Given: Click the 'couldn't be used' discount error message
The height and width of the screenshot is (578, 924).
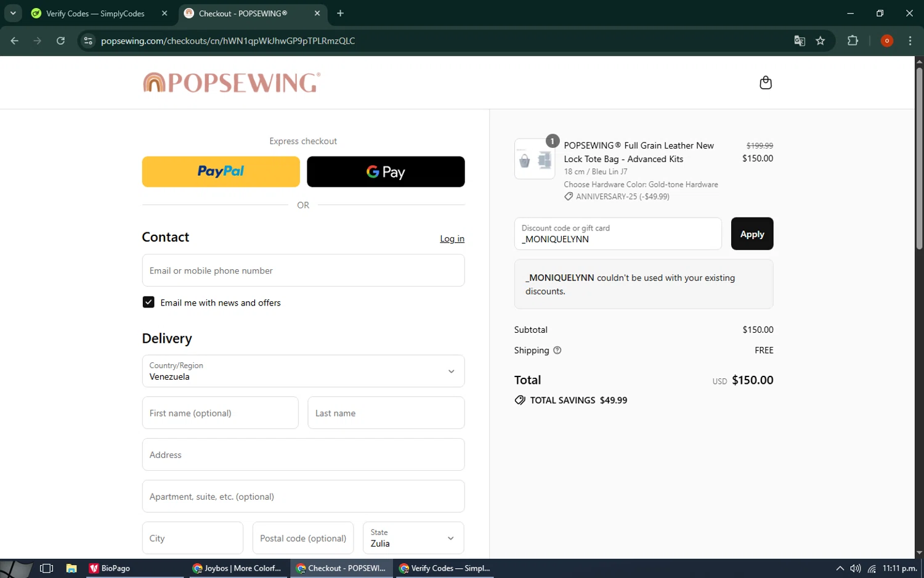Looking at the screenshot, I should click(x=644, y=284).
